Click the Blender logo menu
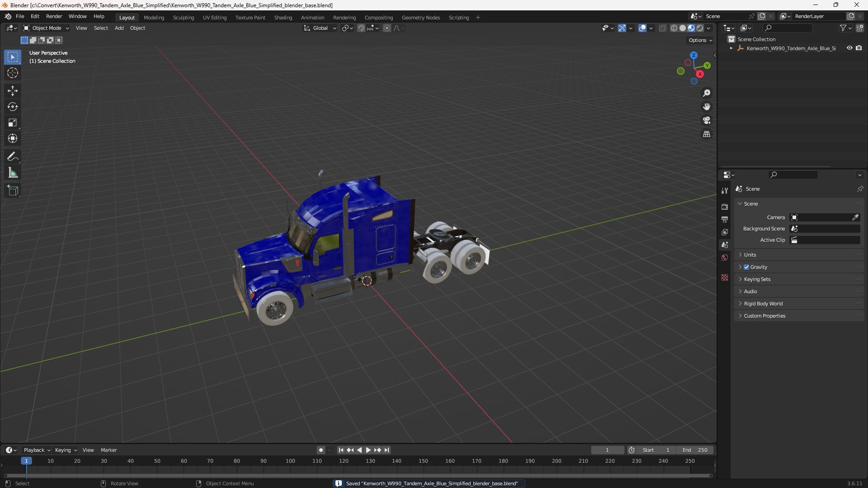The image size is (868, 488). coord(8,16)
